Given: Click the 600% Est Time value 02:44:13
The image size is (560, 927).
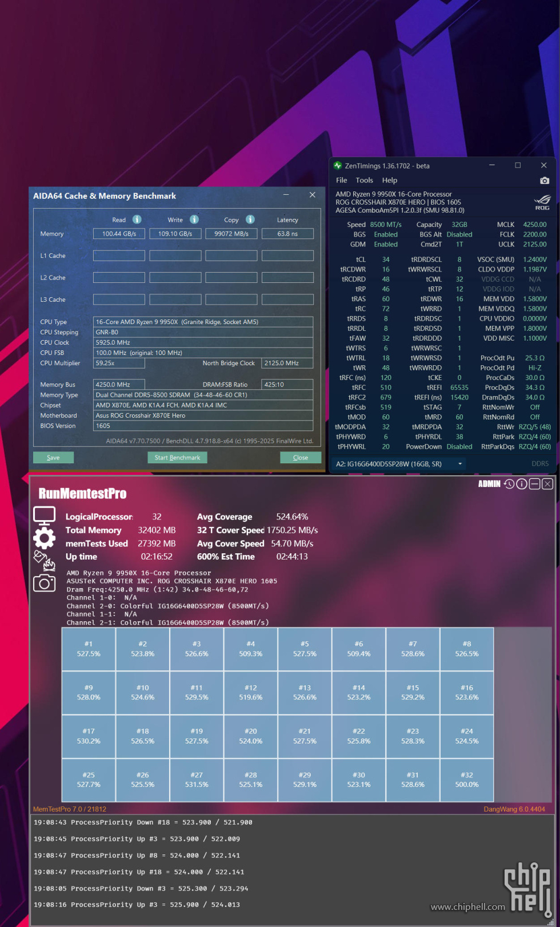Looking at the screenshot, I should 292,557.
